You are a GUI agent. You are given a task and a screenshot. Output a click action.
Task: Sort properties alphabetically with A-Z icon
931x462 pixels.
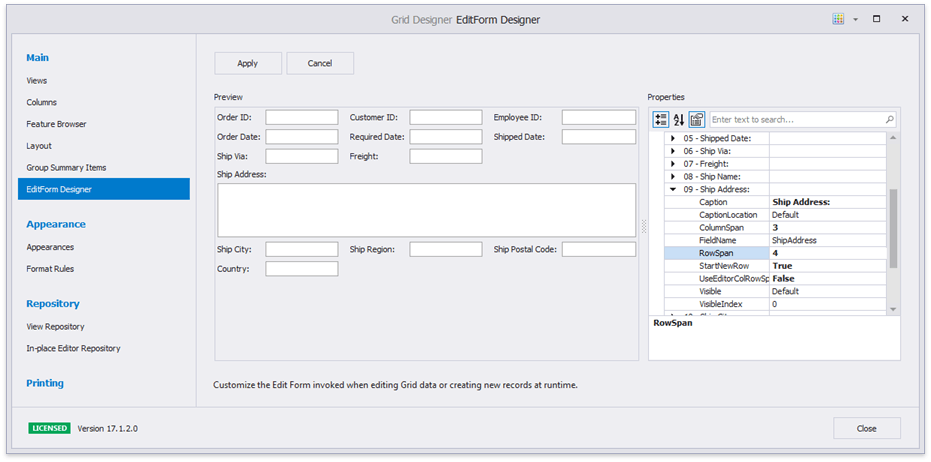(679, 119)
